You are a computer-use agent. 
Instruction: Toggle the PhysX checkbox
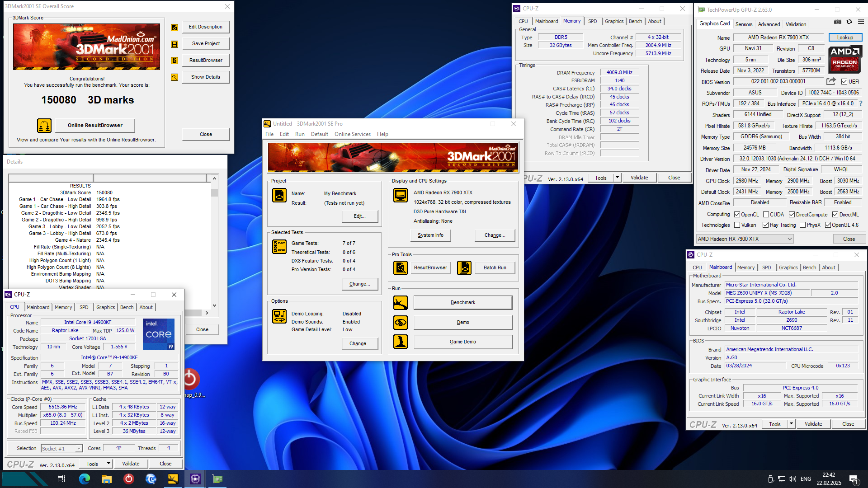803,225
